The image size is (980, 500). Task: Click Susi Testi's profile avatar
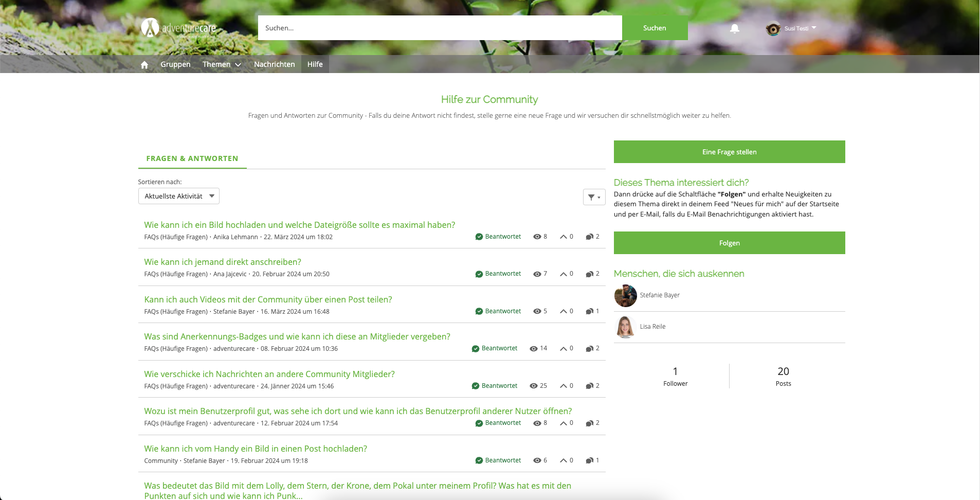coord(773,29)
